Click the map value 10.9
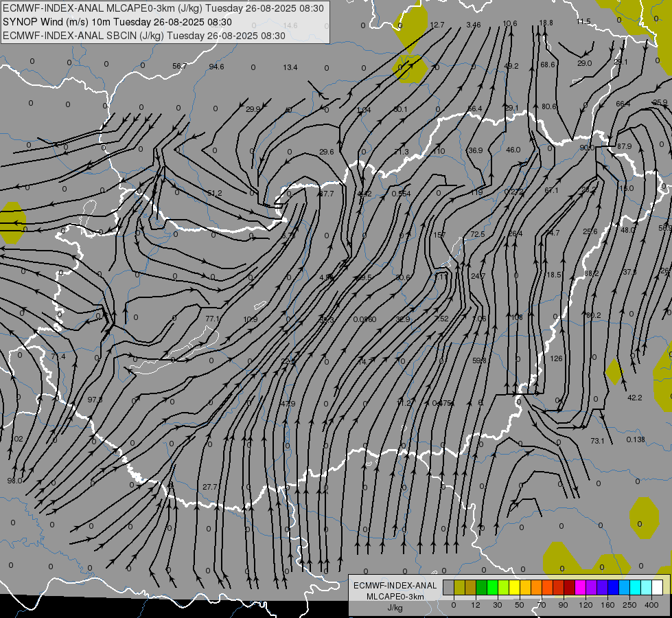This screenshot has height=618, width=672. click(x=251, y=319)
